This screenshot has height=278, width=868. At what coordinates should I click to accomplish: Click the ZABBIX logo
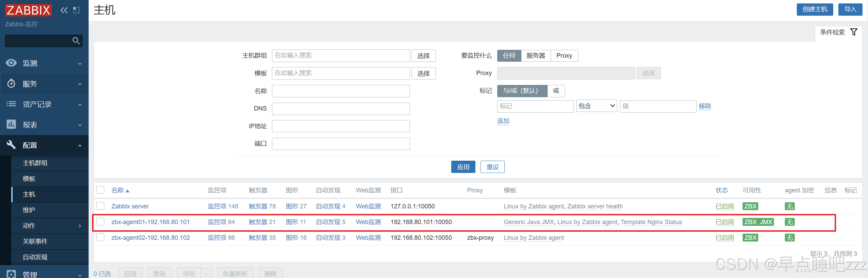click(x=28, y=10)
